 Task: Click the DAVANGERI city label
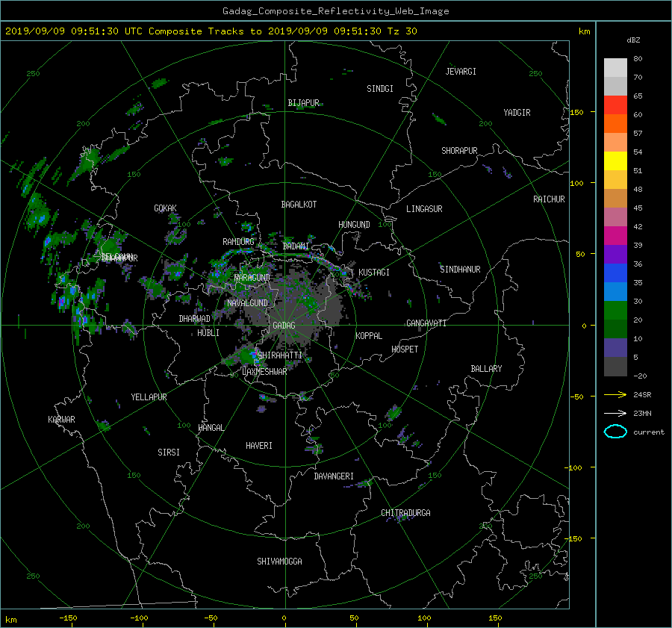coord(334,476)
